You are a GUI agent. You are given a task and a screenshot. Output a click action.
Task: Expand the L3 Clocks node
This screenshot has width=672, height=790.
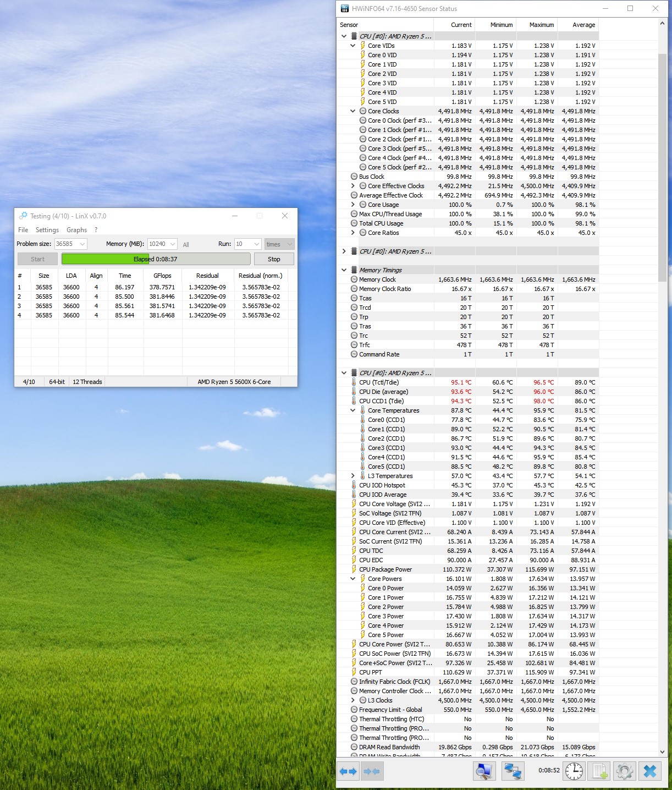(353, 700)
